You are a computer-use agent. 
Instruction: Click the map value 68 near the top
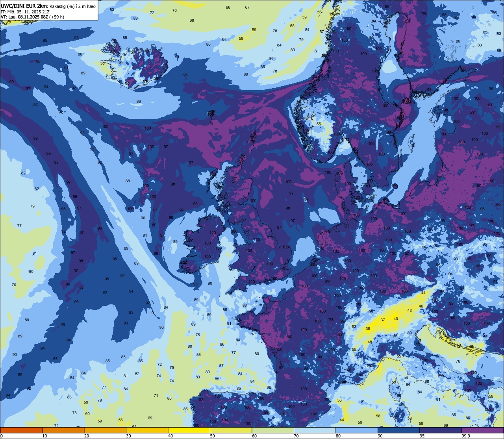(x=192, y=20)
